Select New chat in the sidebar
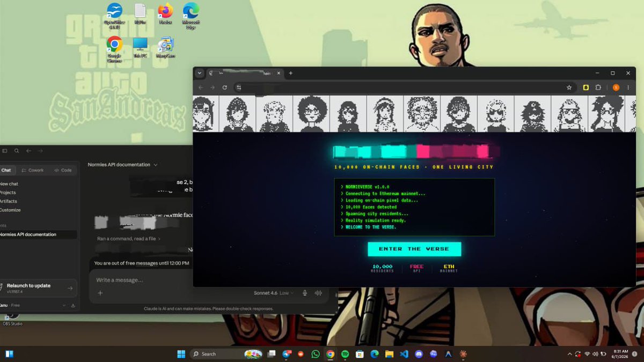Screen dimensions: 644x362 coord(9,184)
